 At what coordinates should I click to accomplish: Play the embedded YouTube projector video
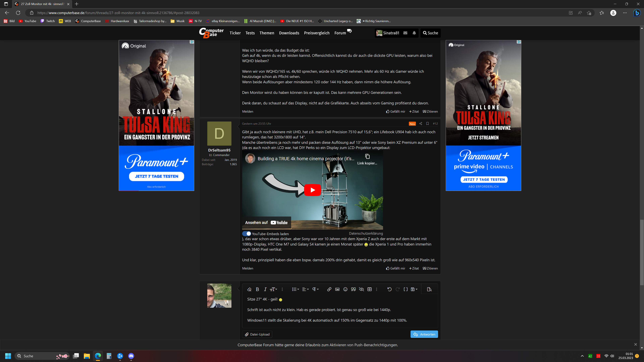(312, 190)
